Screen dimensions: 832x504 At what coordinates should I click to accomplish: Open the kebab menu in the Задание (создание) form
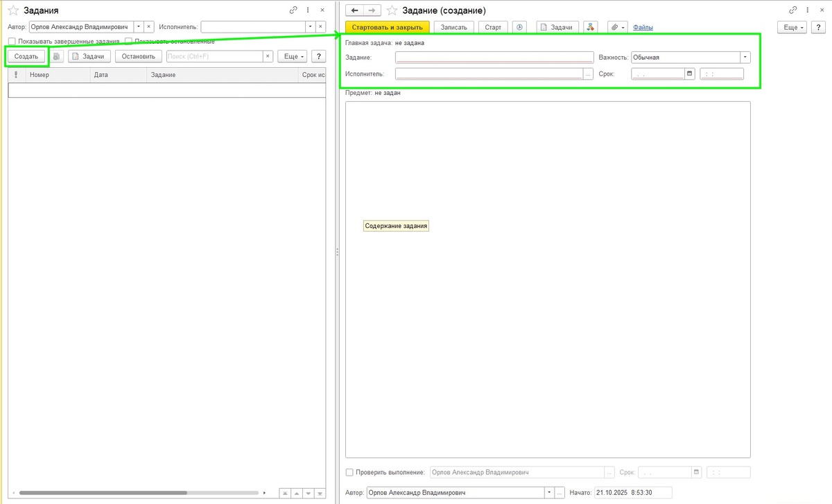pos(808,10)
